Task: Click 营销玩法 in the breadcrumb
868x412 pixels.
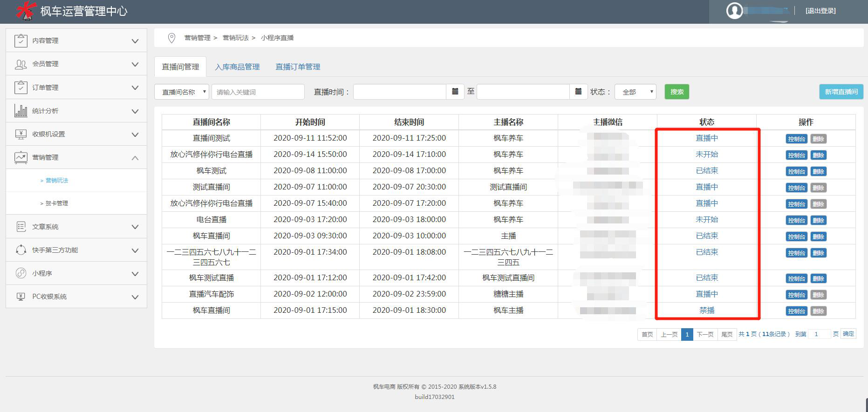Action: click(236, 38)
